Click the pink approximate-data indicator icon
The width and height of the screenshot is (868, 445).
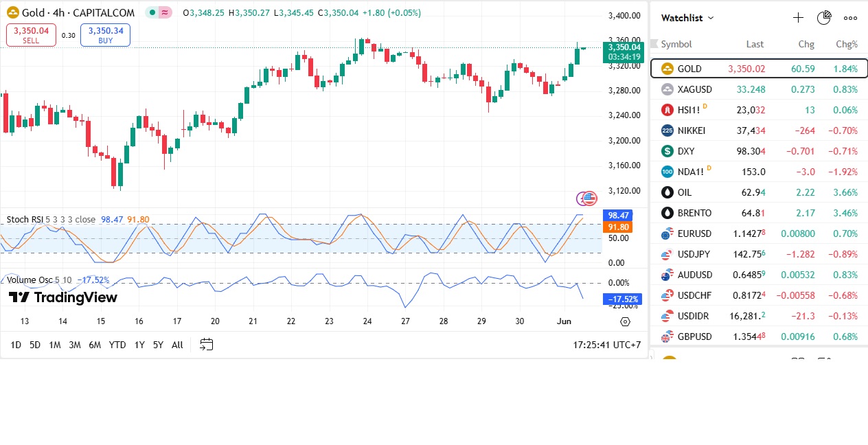165,13
